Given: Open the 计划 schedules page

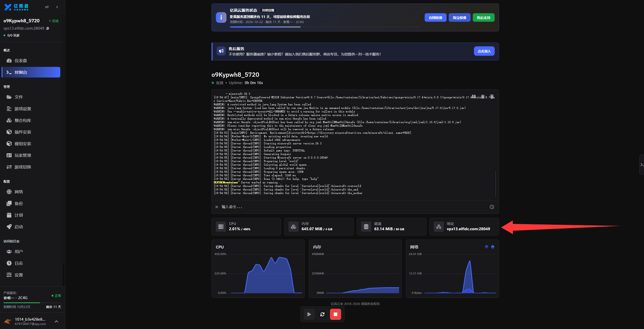Looking at the screenshot, I should [31, 215].
